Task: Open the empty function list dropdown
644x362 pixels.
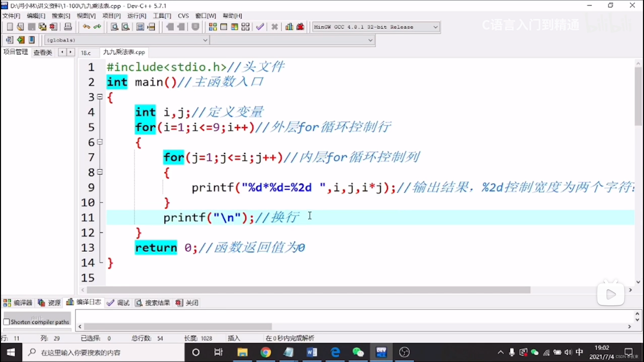Action: (x=370, y=40)
